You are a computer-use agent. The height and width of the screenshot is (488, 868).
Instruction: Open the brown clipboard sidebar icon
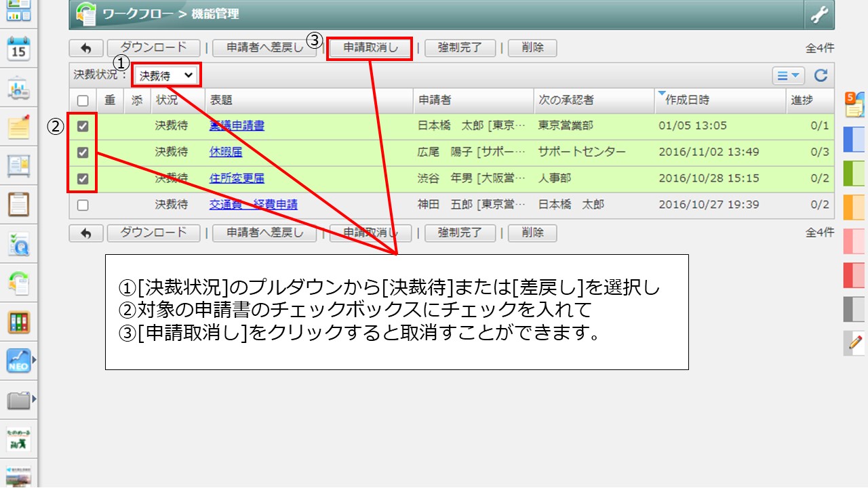click(x=18, y=204)
